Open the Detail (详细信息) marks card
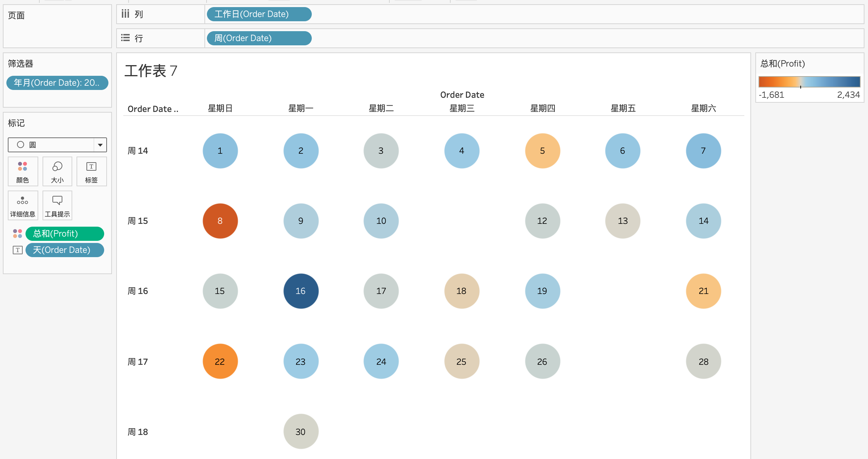 tap(23, 205)
